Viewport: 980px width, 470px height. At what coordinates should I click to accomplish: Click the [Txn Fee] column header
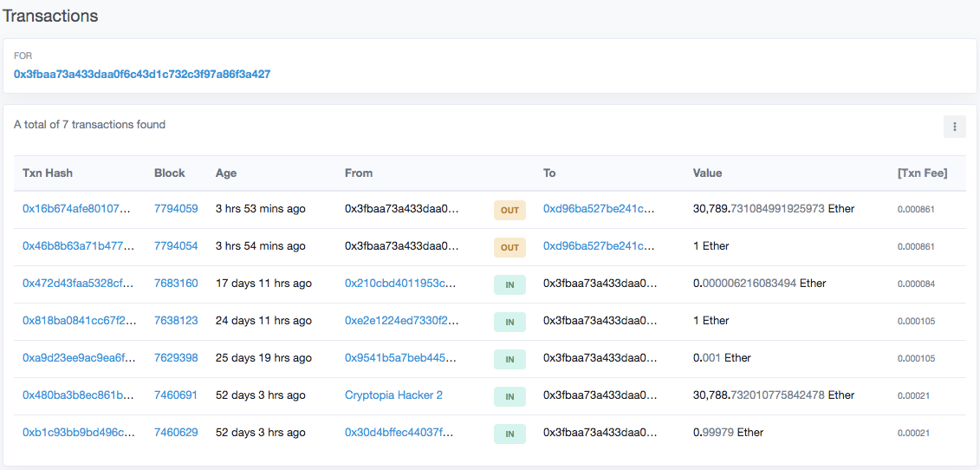tap(922, 173)
